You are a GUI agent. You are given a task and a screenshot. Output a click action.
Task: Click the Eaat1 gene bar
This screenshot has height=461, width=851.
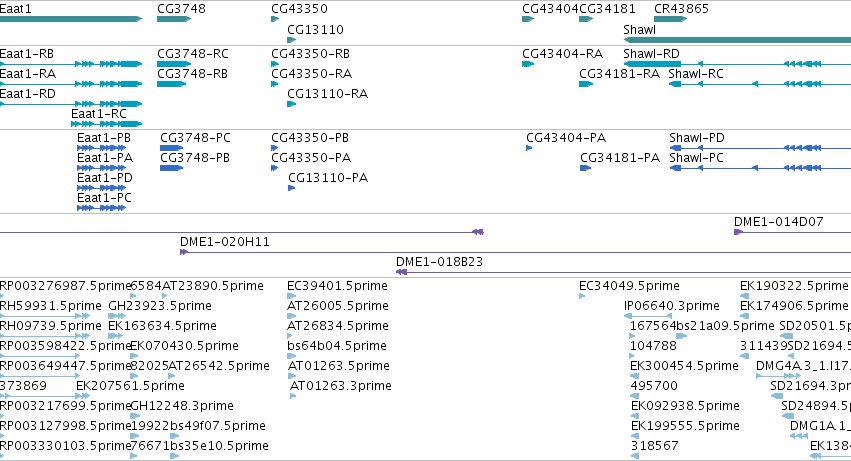(x=71, y=19)
